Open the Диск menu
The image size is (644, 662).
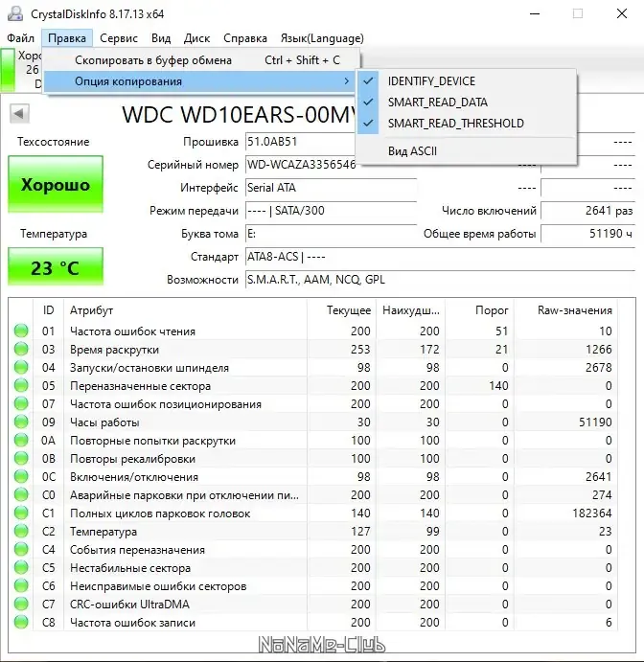click(196, 38)
